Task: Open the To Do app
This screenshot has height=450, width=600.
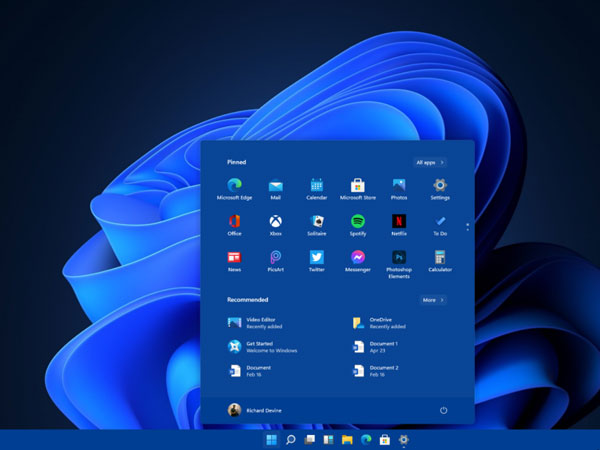Action: tap(440, 225)
